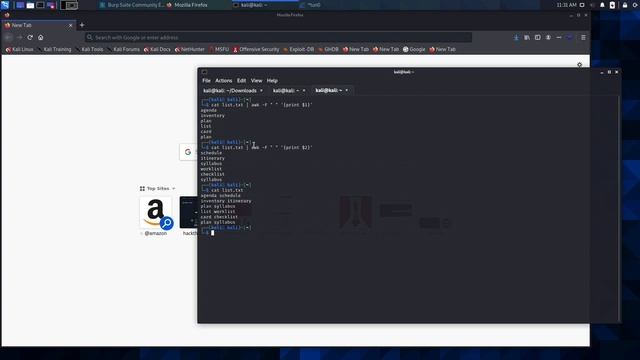Open the Firefox hamburger menu

pyautogui.click(x=583, y=37)
